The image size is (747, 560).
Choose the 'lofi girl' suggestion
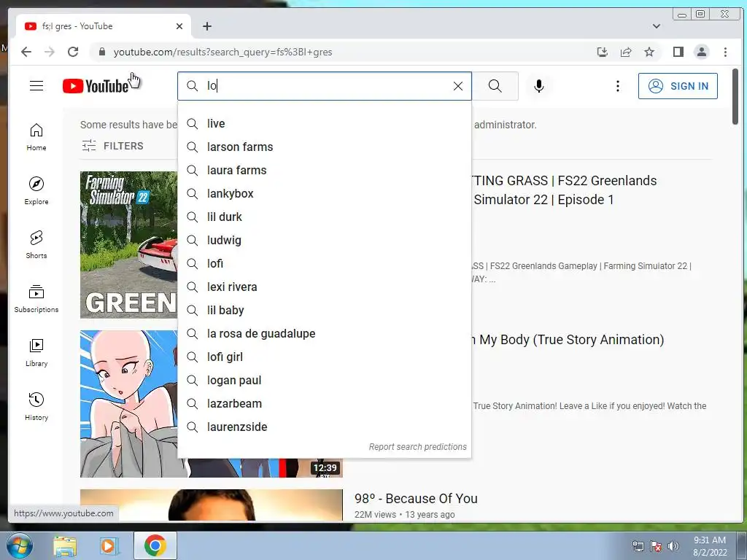[x=325, y=357]
